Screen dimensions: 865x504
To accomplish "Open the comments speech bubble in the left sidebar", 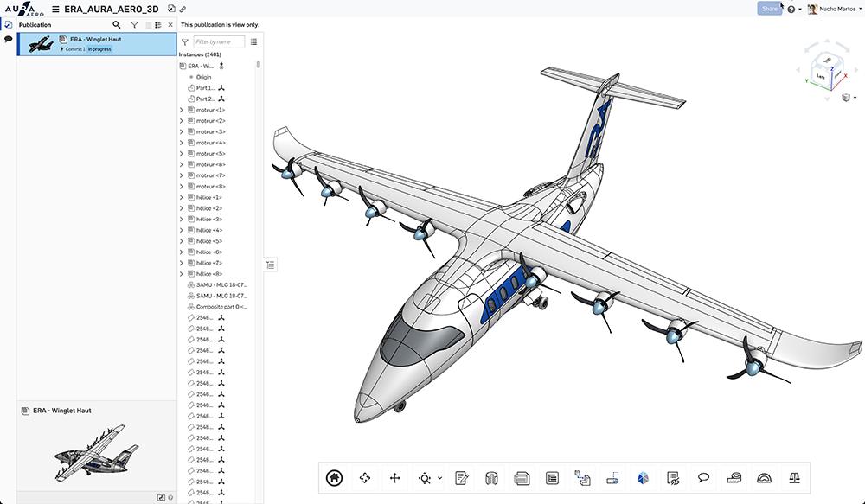I will click(7, 41).
